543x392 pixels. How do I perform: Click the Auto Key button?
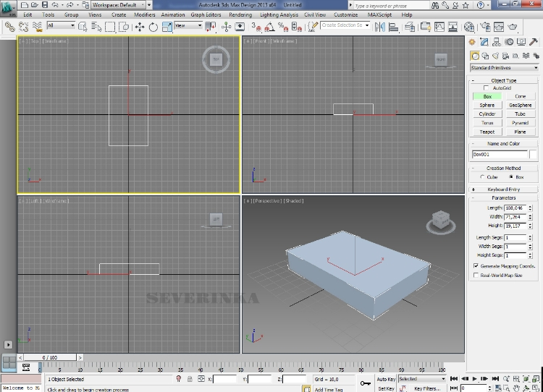pyautogui.click(x=386, y=379)
